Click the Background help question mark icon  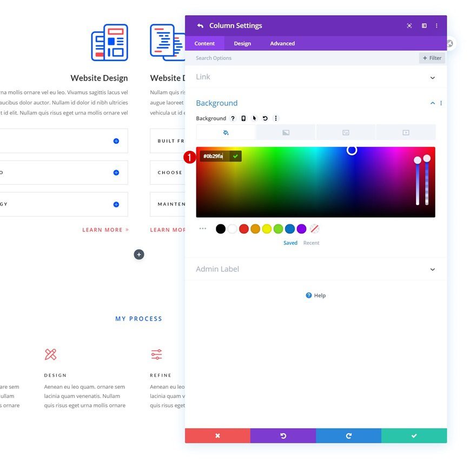coord(233,118)
